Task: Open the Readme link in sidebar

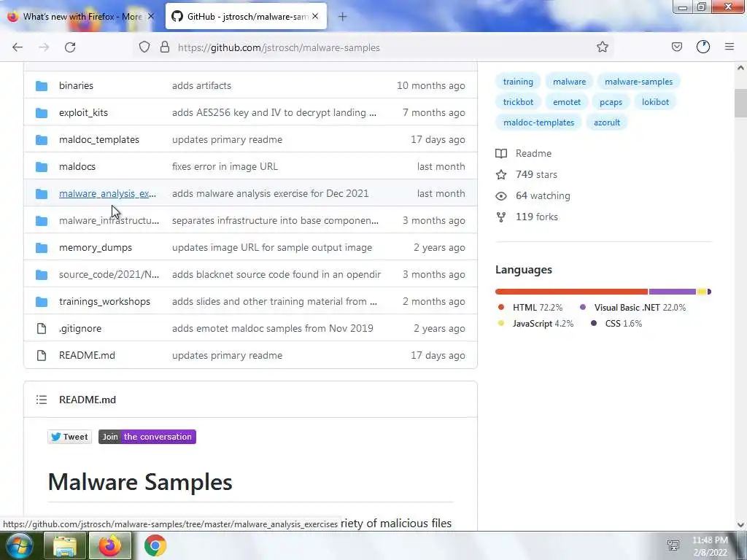Action: tap(524, 153)
